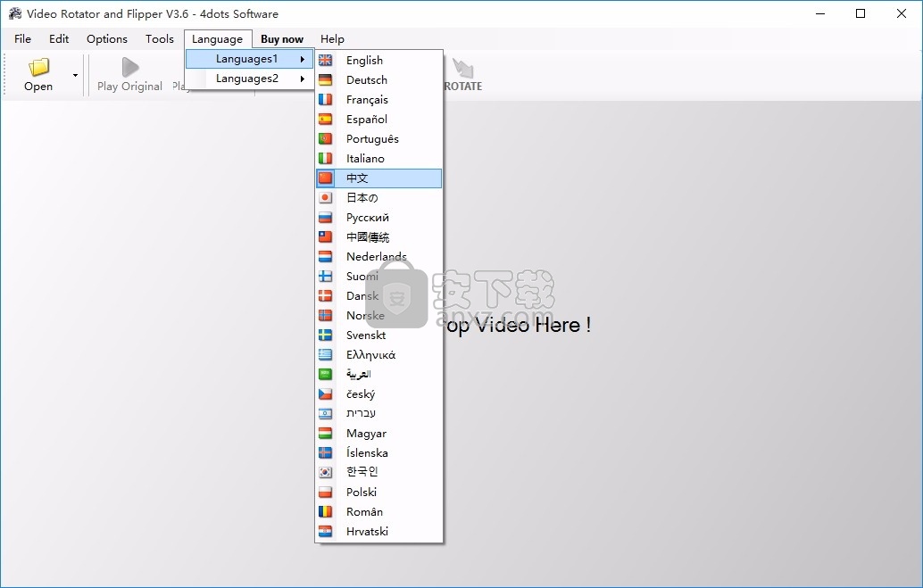The height and width of the screenshot is (588, 923).
Task: Click the German flag icon beside Deutsch
Action: pos(325,80)
